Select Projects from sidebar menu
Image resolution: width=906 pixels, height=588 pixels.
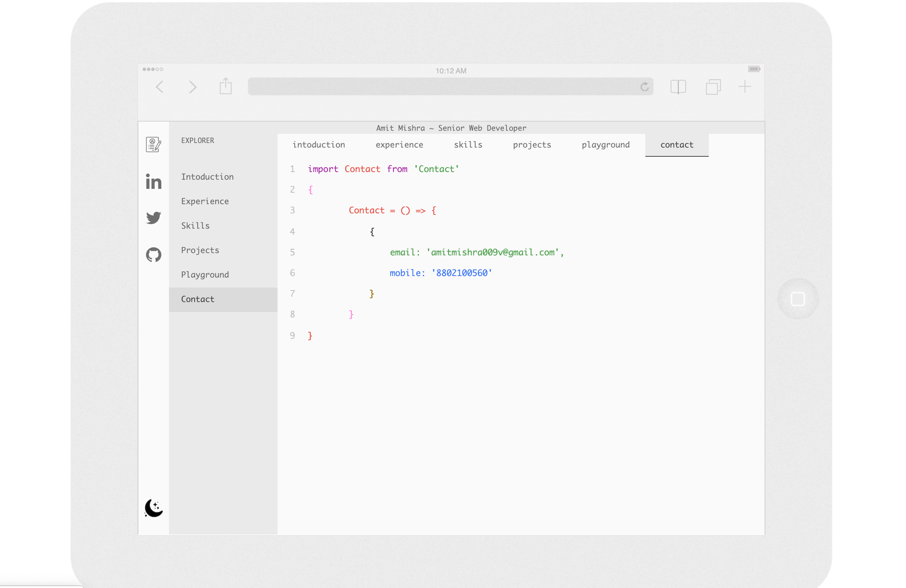(x=200, y=250)
